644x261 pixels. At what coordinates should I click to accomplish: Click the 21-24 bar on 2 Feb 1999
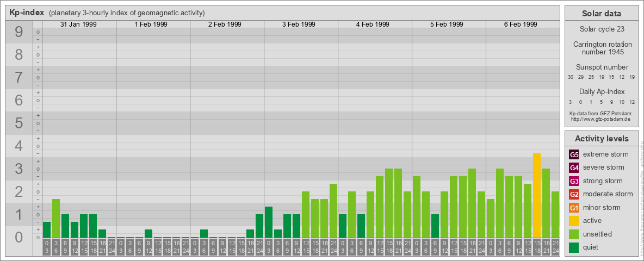pos(259,226)
